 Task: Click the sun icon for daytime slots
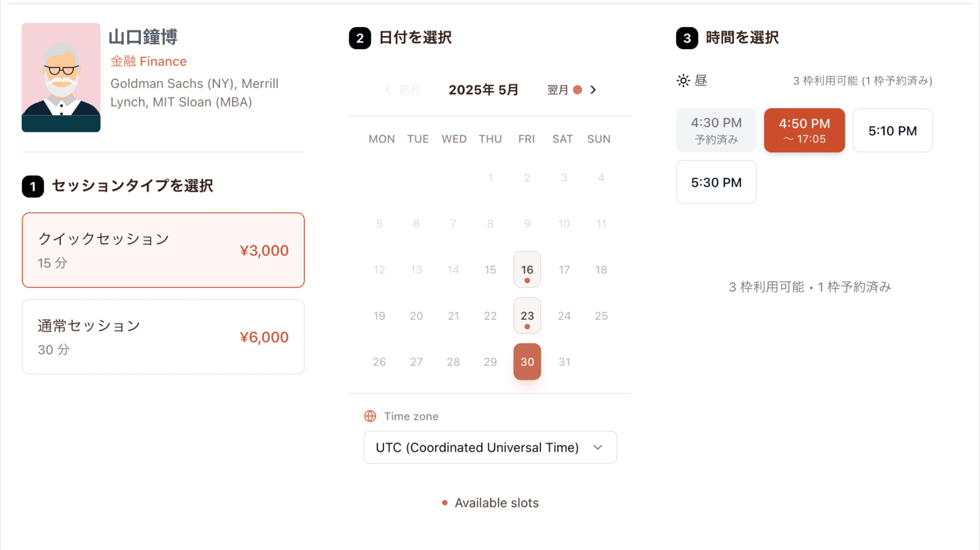point(683,81)
